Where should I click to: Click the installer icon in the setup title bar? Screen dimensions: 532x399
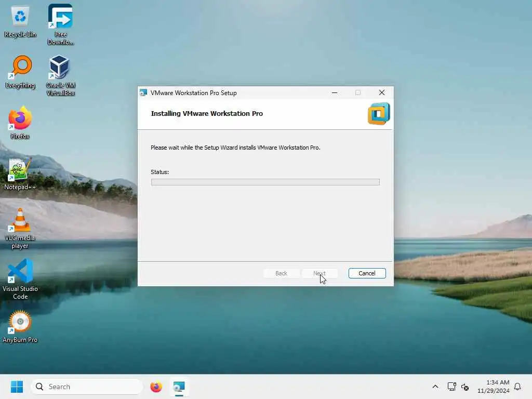[x=143, y=92]
